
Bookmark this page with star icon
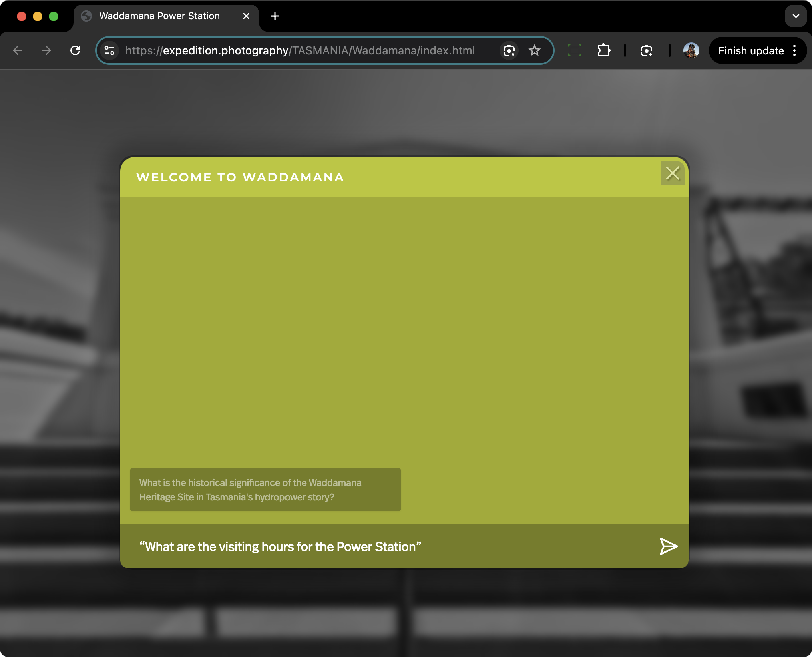pyautogui.click(x=534, y=50)
